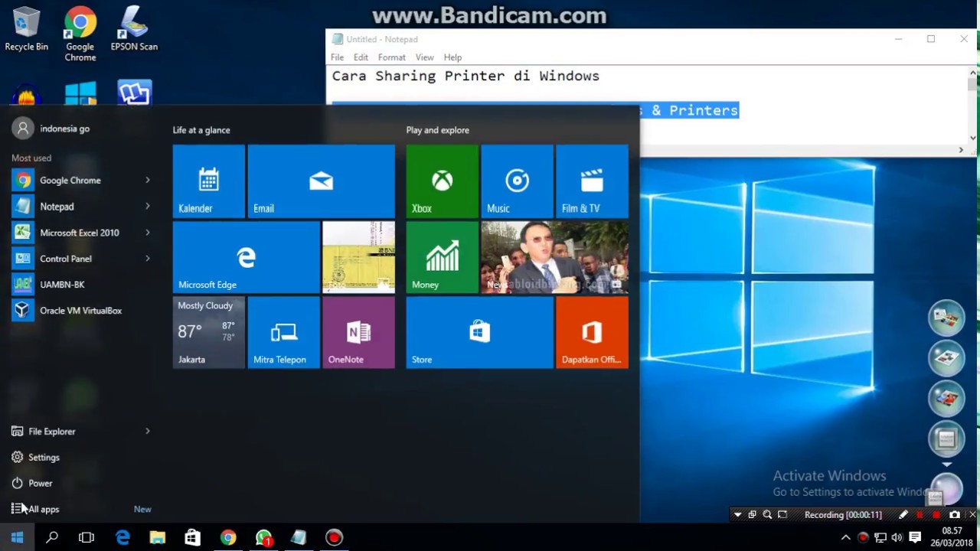
Task: Open Microsoft Excel 2010 from Most used
Action: coord(80,233)
